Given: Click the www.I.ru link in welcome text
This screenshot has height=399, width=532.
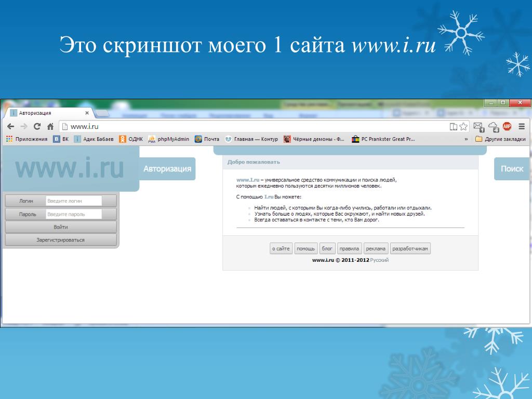Looking at the screenshot, I should pos(248,180).
